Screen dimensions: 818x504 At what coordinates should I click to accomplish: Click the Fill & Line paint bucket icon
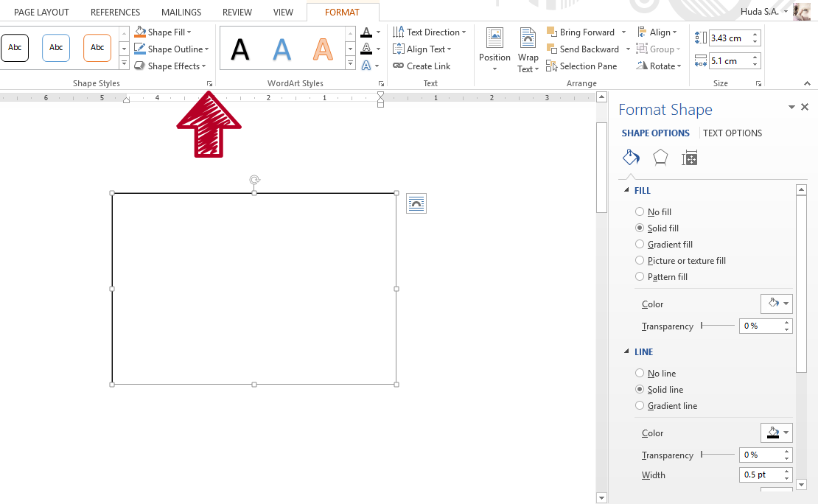631,158
